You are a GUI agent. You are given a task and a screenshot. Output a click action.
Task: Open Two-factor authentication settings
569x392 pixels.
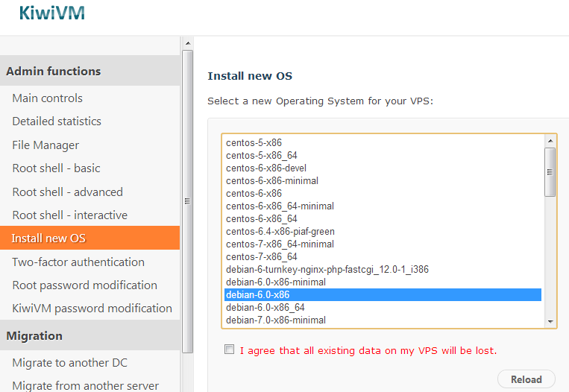78,262
